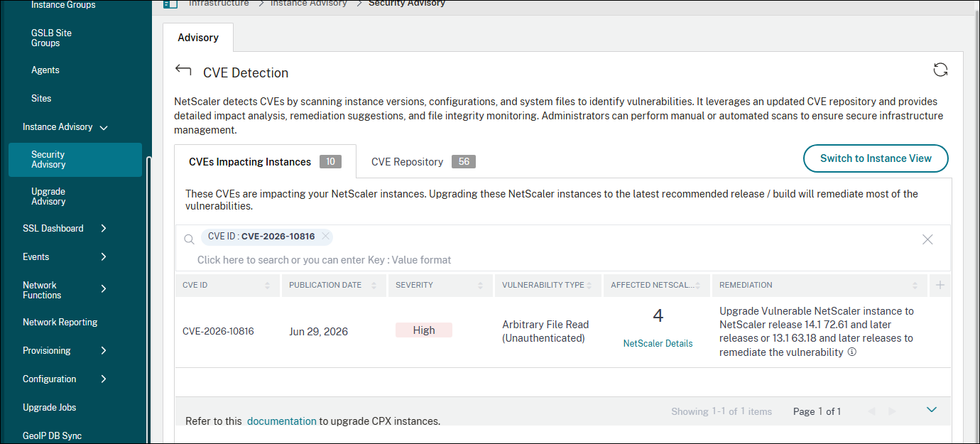Image resolution: width=980 pixels, height=444 pixels.
Task: Open Sites in sidebar
Action: tap(41, 98)
